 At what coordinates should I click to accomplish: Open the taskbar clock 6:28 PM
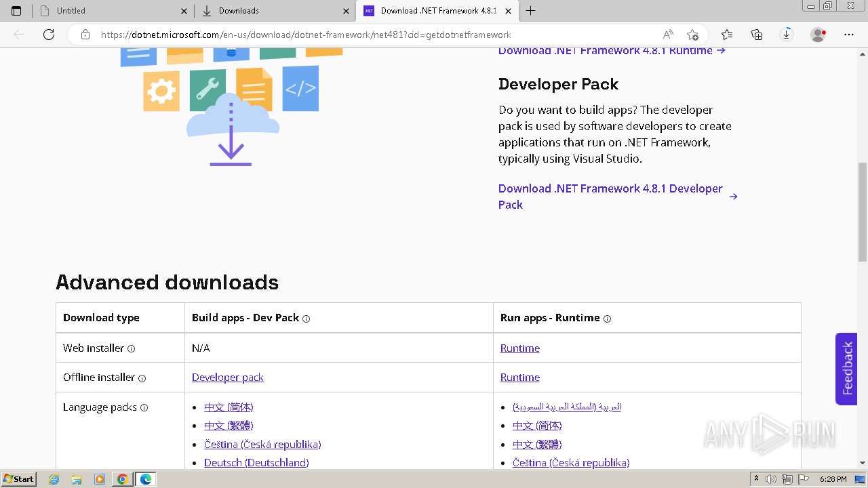point(833,479)
